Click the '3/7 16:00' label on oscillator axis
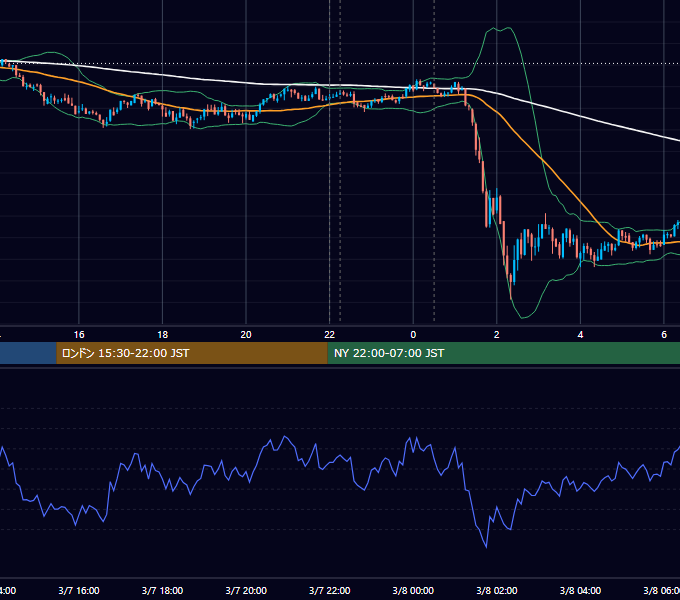The image size is (680, 600). click(79, 590)
